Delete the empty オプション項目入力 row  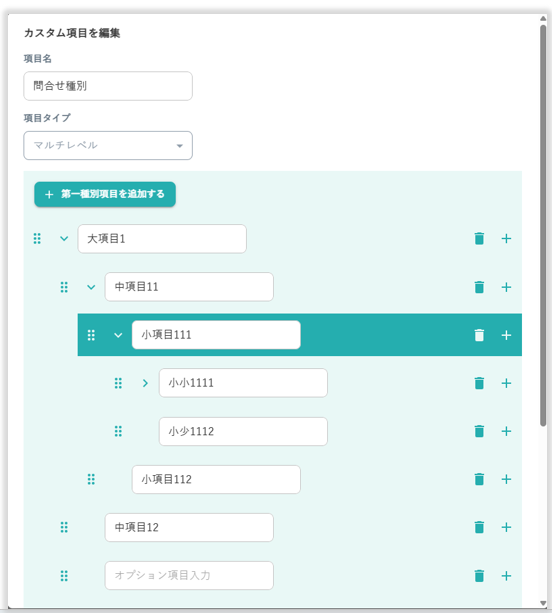click(479, 576)
